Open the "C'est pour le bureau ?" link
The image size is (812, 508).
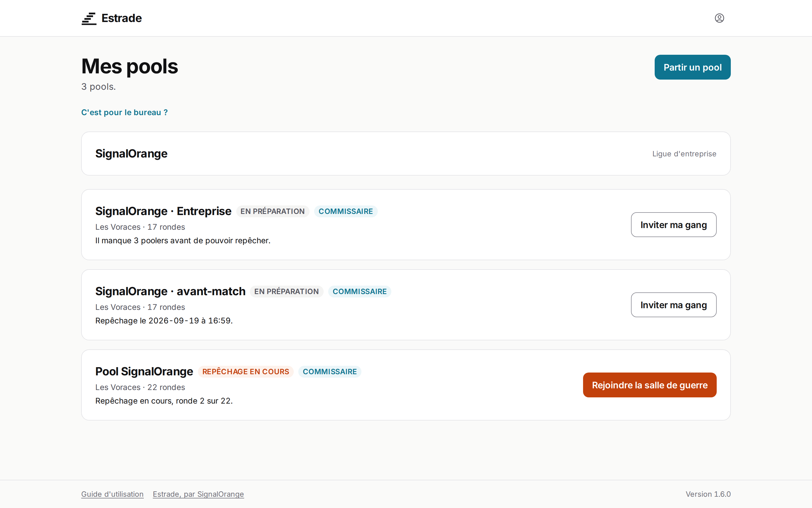[x=125, y=112]
